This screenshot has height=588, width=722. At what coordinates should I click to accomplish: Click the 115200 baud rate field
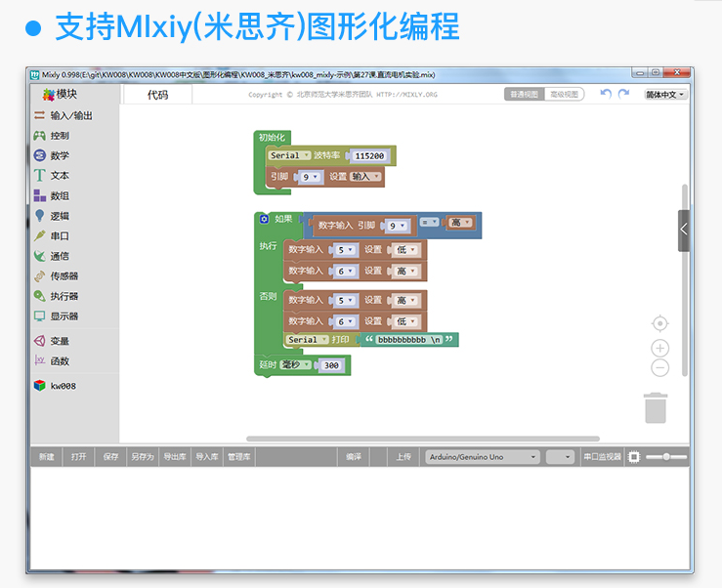[369, 156]
